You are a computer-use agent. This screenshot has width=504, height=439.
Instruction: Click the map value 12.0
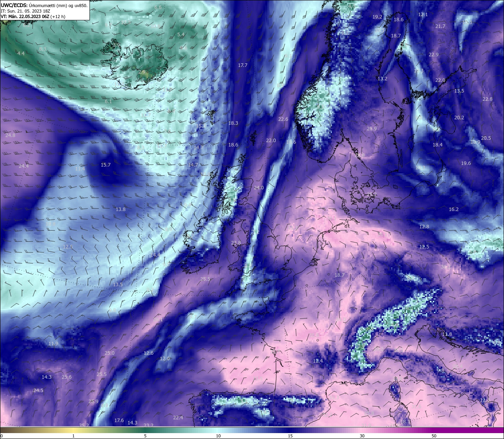point(165,359)
